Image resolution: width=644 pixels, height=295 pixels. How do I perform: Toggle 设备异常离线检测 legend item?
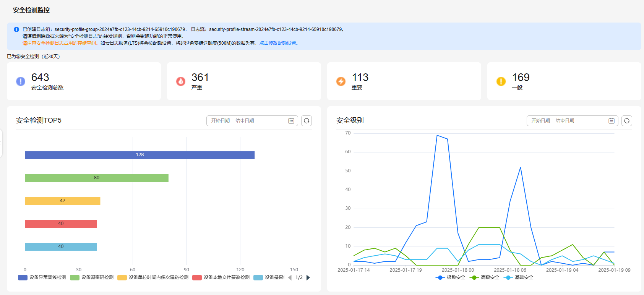click(x=42, y=277)
